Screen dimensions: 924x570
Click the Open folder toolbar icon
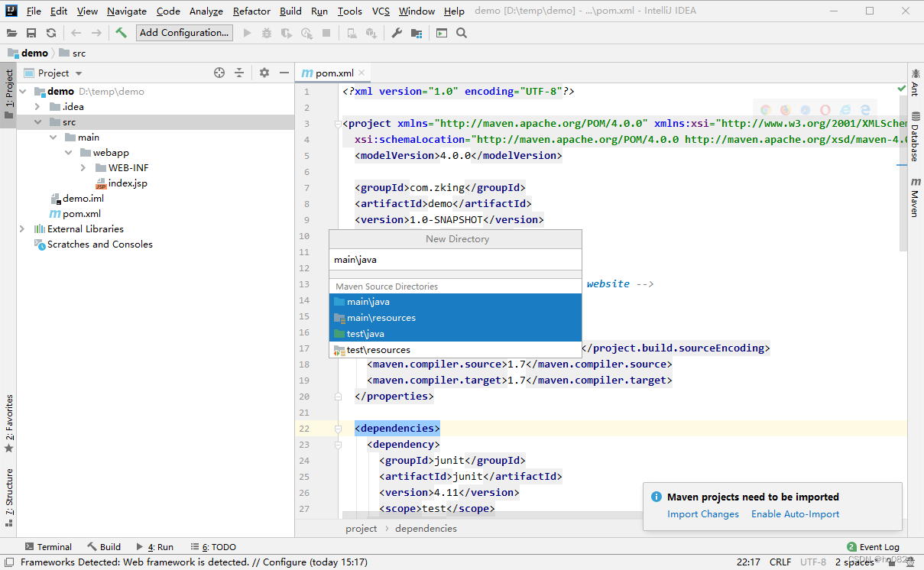(x=11, y=33)
